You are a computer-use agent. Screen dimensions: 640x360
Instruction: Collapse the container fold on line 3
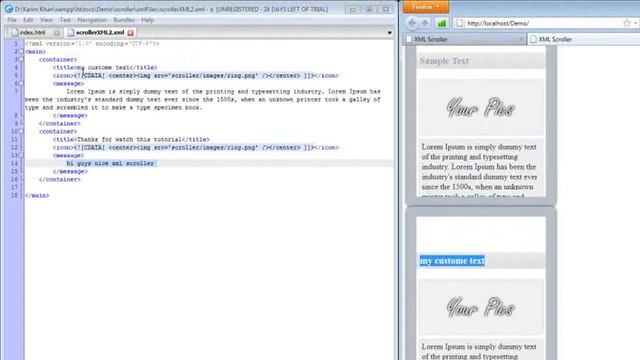(x=21, y=60)
